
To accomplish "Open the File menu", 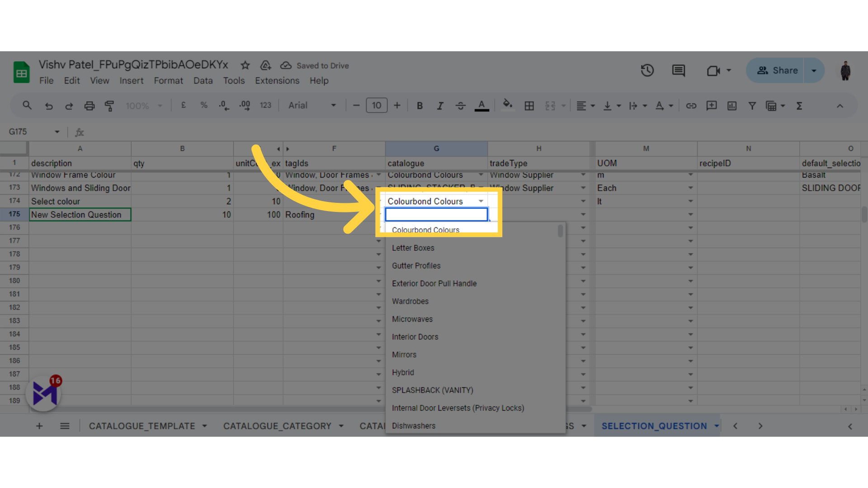I will [x=46, y=80].
